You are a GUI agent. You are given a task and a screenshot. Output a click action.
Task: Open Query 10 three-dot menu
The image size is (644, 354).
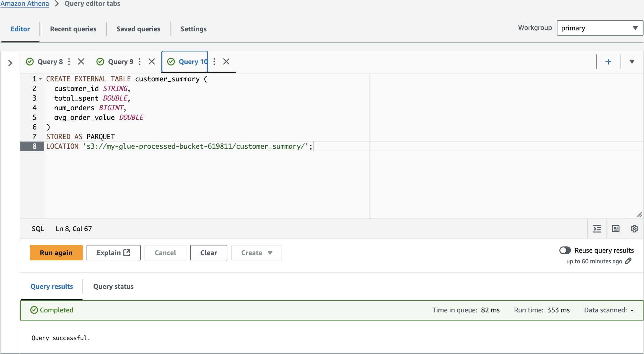pyautogui.click(x=214, y=62)
